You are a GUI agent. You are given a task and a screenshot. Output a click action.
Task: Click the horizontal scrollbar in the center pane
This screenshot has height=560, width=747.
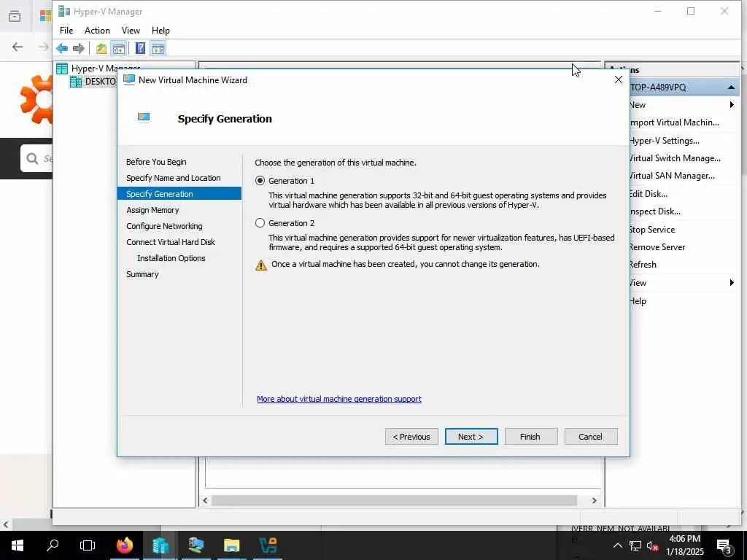click(x=393, y=500)
